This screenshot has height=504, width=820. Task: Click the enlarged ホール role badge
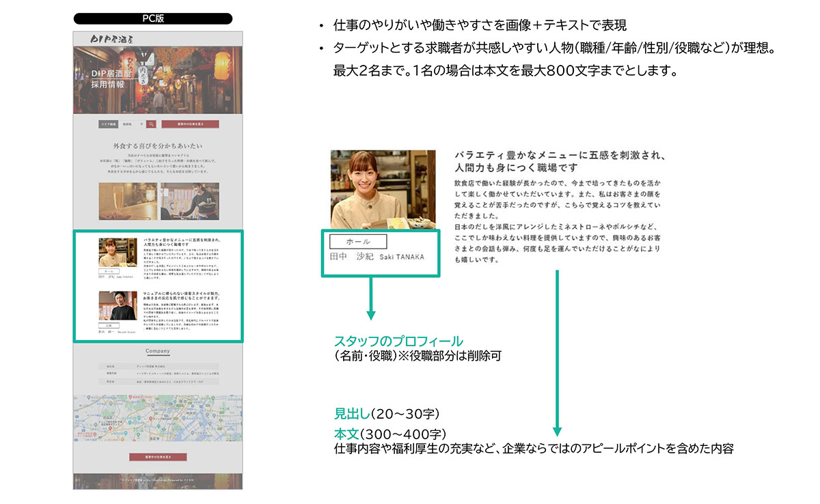click(358, 241)
